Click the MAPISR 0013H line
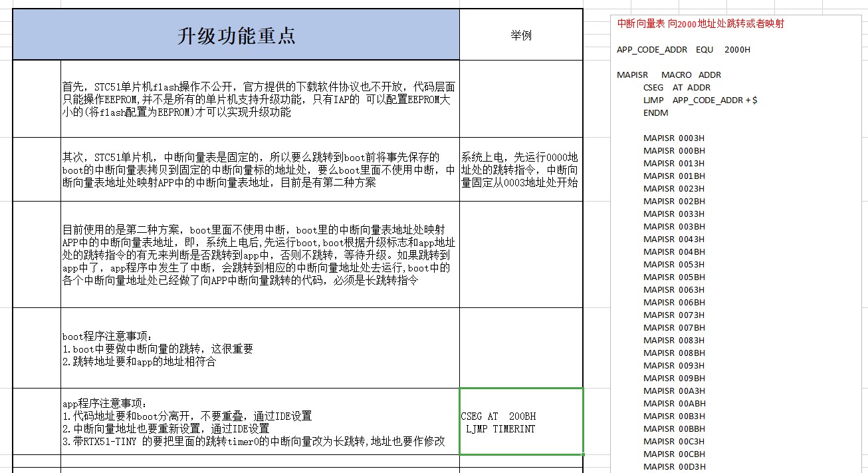This screenshot has width=868, height=473. tap(674, 163)
